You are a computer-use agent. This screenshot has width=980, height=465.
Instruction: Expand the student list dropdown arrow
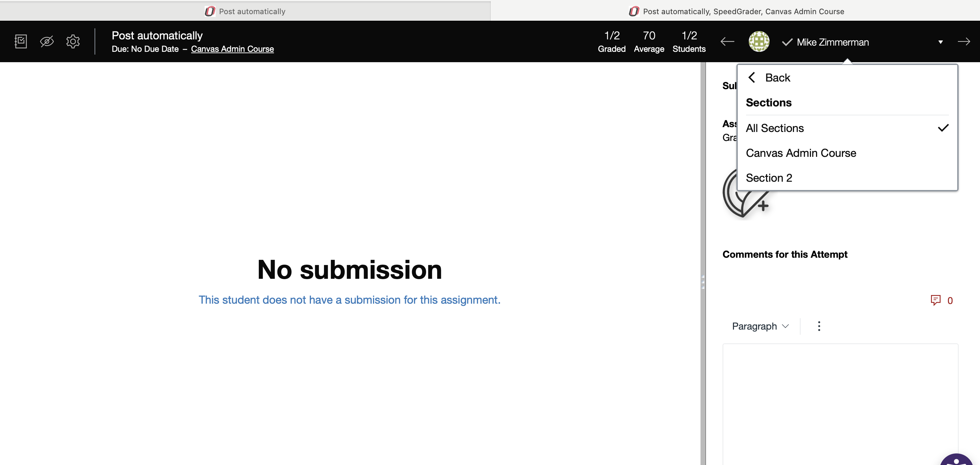pos(940,42)
